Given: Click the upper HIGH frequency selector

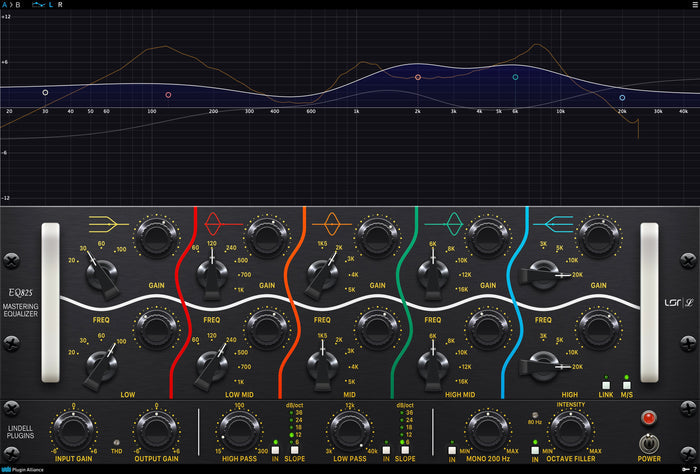Looking at the screenshot, I should 544,275.
